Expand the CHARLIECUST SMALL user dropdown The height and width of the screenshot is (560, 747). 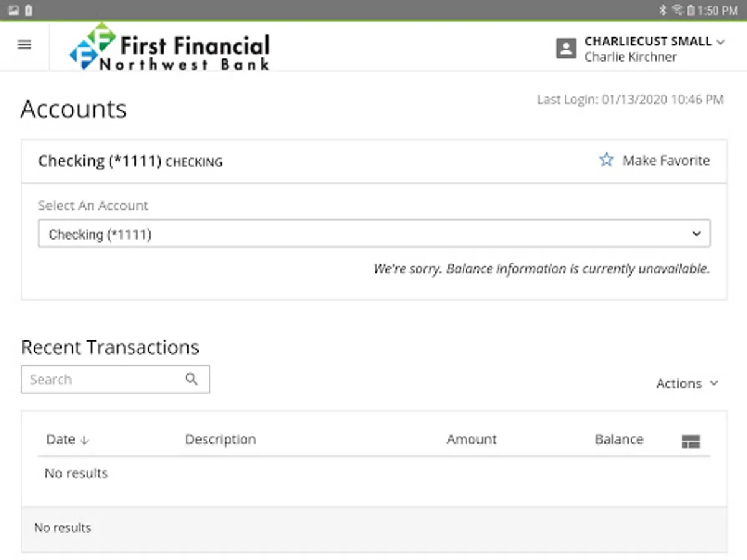[x=720, y=42]
